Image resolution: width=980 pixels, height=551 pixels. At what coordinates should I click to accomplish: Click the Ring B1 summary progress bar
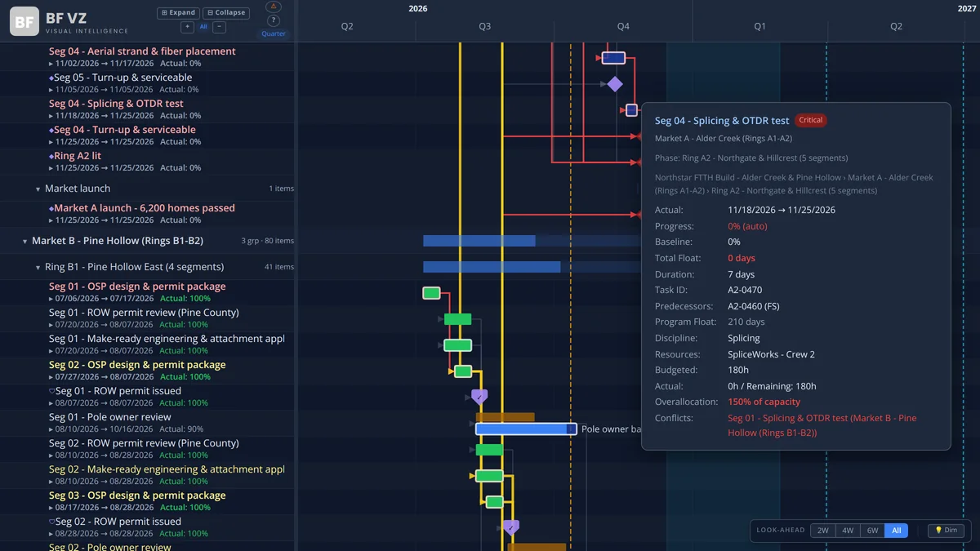532,267
